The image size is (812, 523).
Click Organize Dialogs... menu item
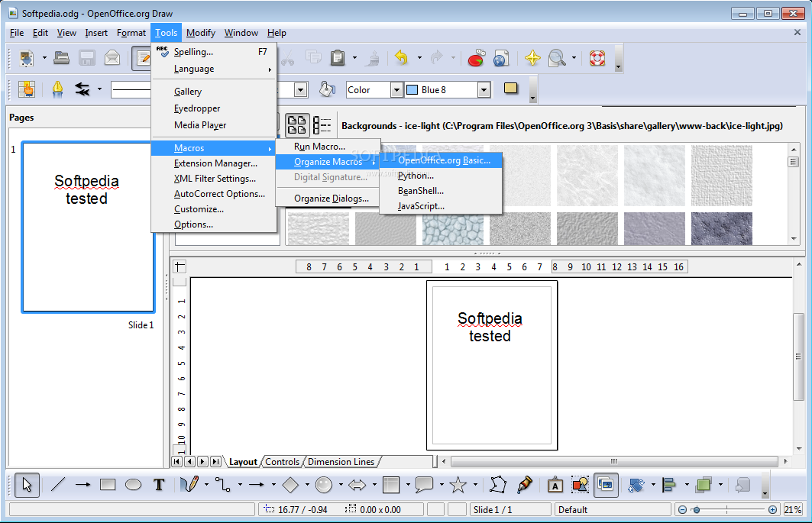pyautogui.click(x=328, y=199)
